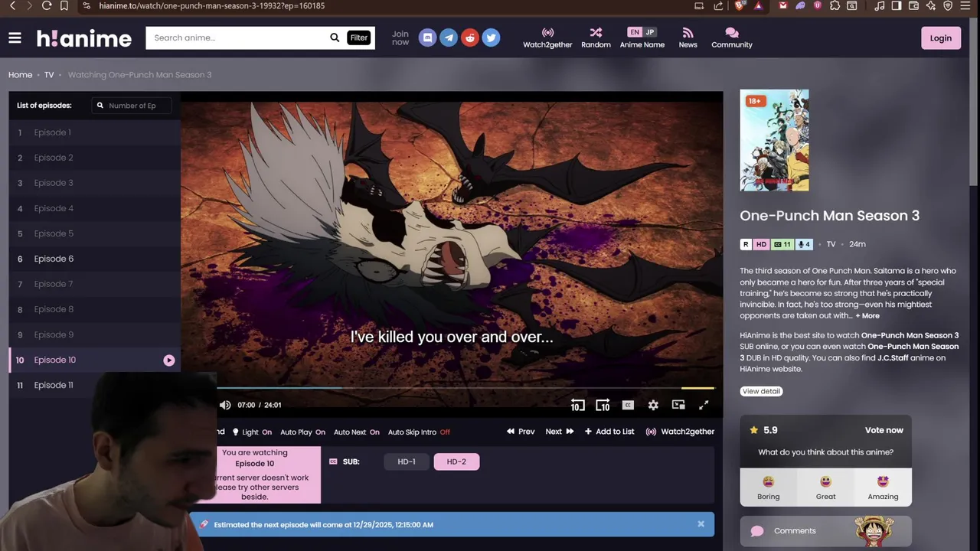Open browser extensions puzzle icon
Viewport: 980px width, 551px height.
(835, 5)
